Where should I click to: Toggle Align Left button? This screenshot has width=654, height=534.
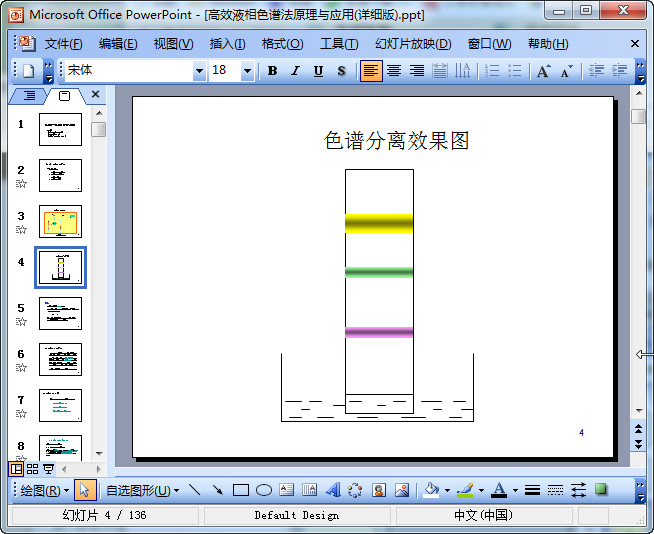tap(371, 71)
